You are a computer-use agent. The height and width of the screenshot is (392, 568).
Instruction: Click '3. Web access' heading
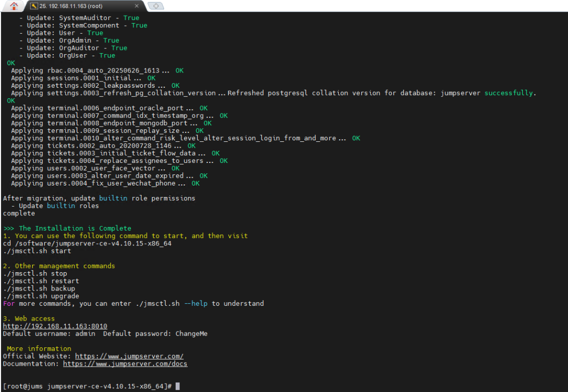pos(29,318)
